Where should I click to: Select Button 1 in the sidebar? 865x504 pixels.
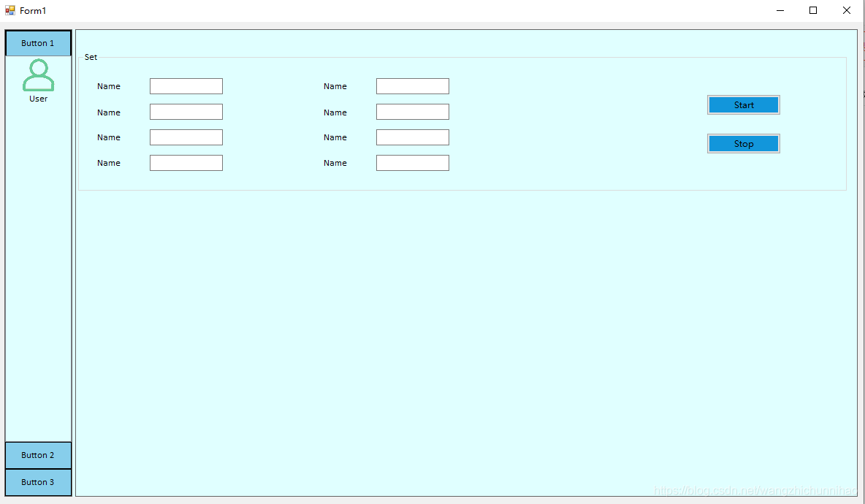coord(38,42)
